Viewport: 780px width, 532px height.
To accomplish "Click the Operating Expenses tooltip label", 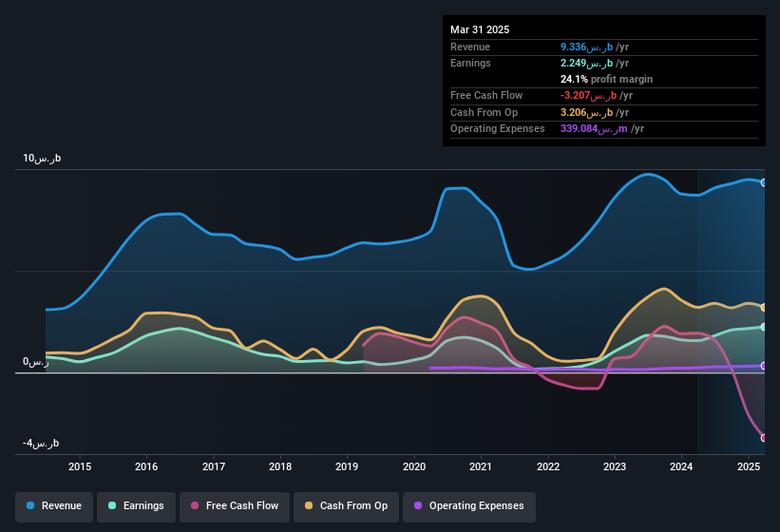I will [498, 129].
